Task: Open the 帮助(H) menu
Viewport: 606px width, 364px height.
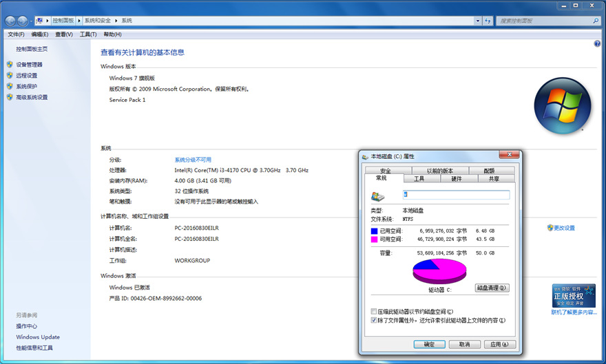Action: point(112,34)
